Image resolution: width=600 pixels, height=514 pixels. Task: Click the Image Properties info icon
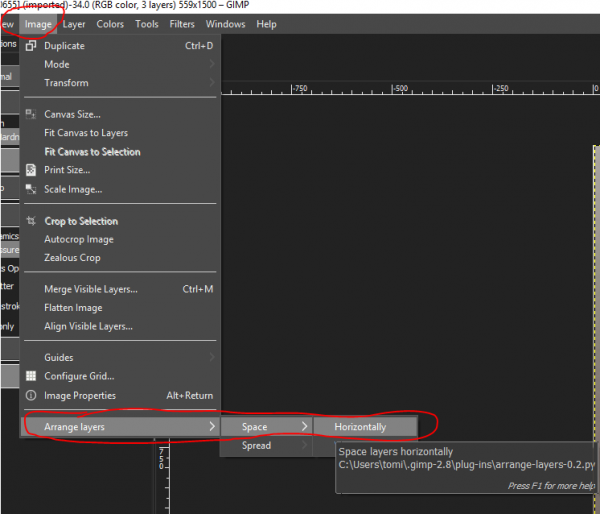[31, 395]
